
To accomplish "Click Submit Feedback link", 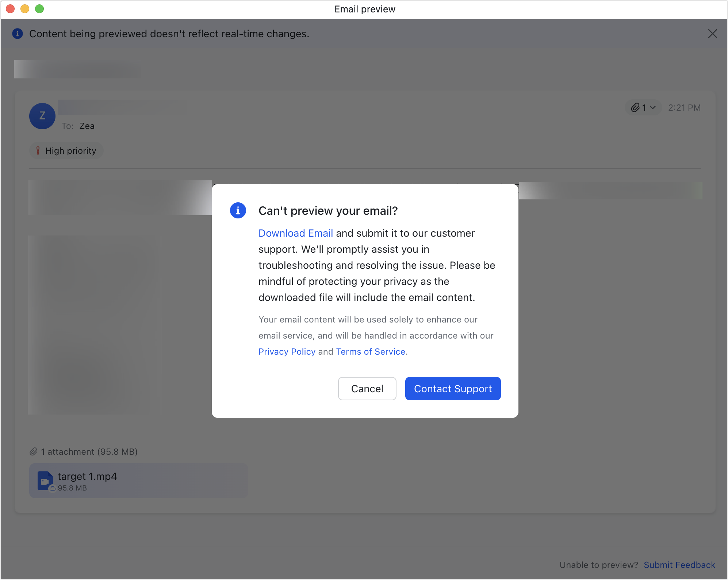I will (x=679, y=565).
